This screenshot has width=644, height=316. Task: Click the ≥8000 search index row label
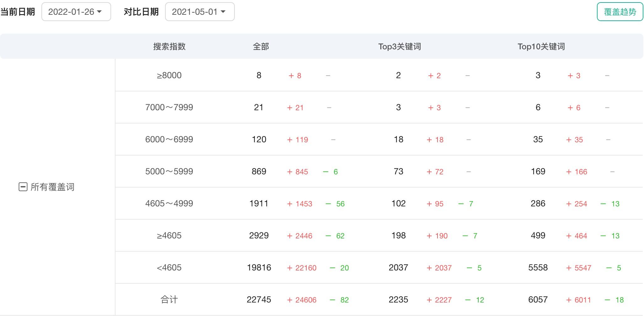point(169,75)
